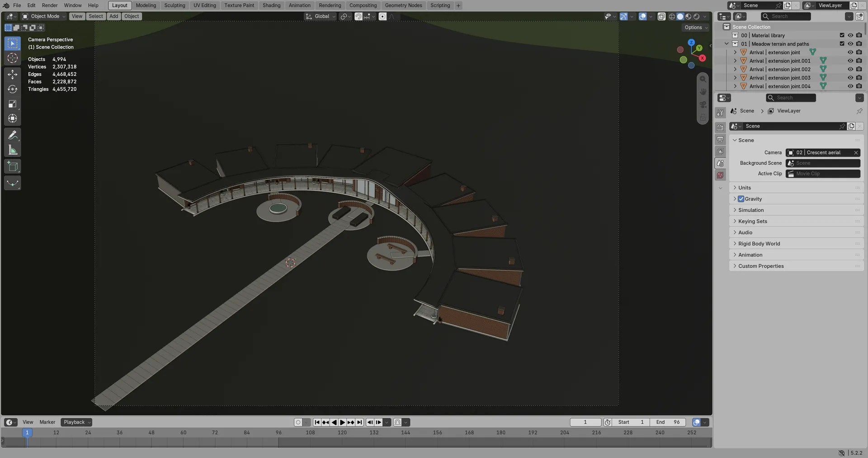Switch to the Shading workspace tab

click(x=271, y=5)
